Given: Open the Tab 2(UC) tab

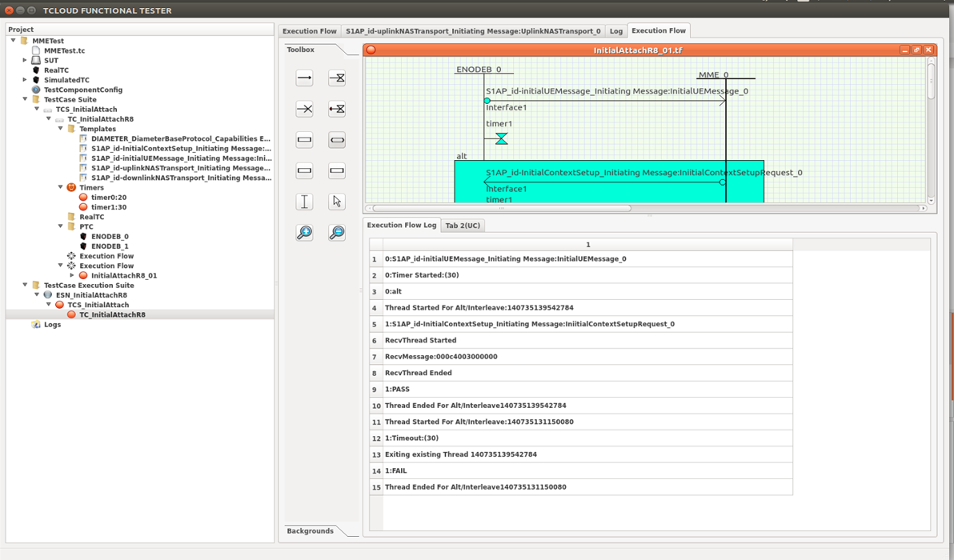Looking at the screenshot, I should (x=463, y=226).
